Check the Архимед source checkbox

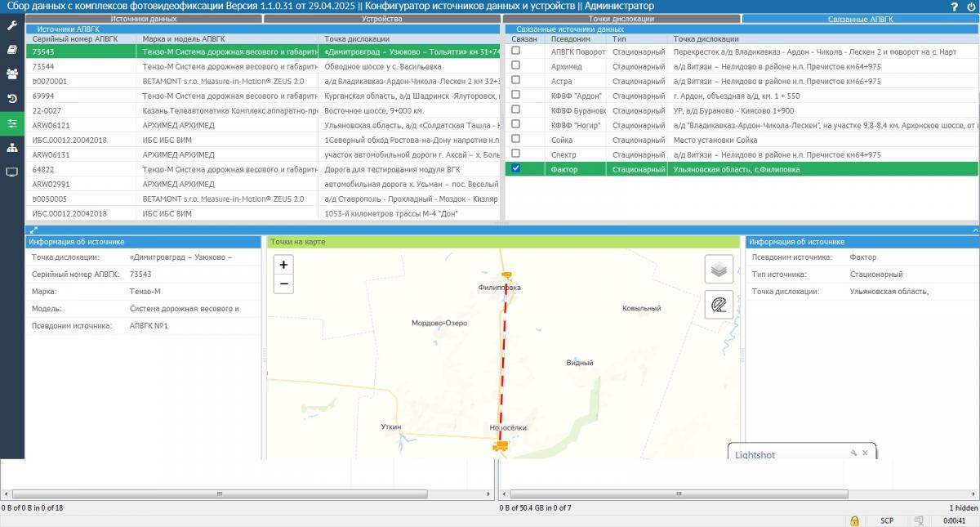point(515,66)
